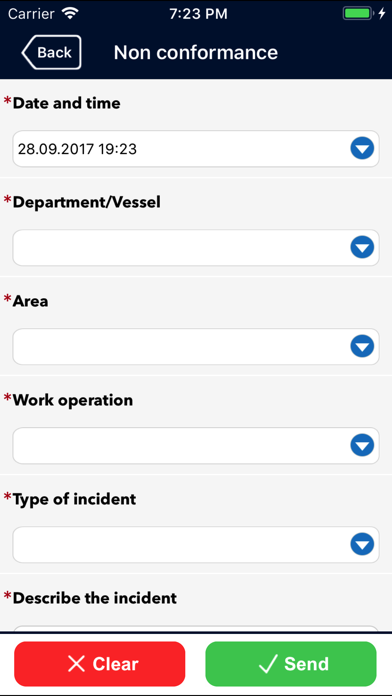Click the charging bolt icon
The image size is (392, 696).
click(382, 13)
